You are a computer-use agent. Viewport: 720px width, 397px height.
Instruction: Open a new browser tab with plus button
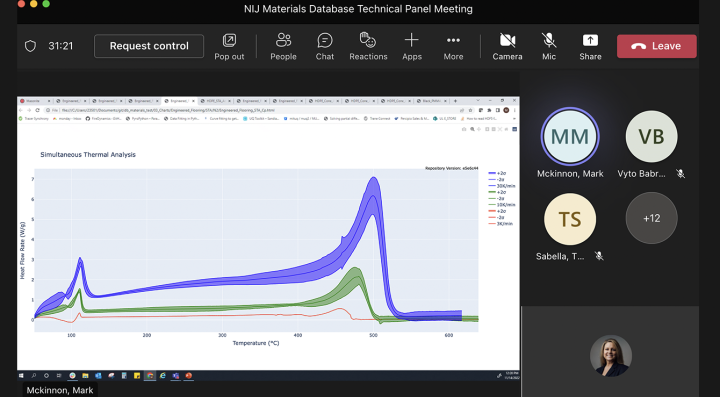pyautogui.click(x=455, y=101)
